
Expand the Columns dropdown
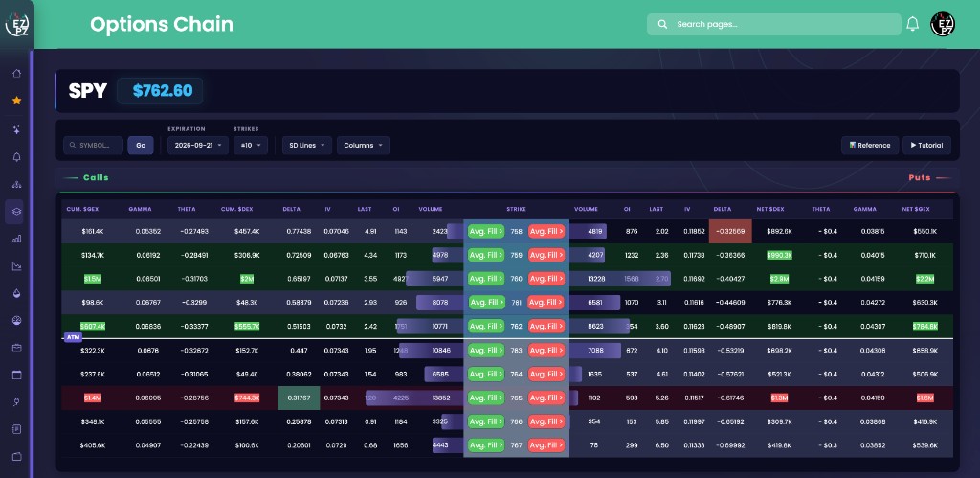coord(363,146)
